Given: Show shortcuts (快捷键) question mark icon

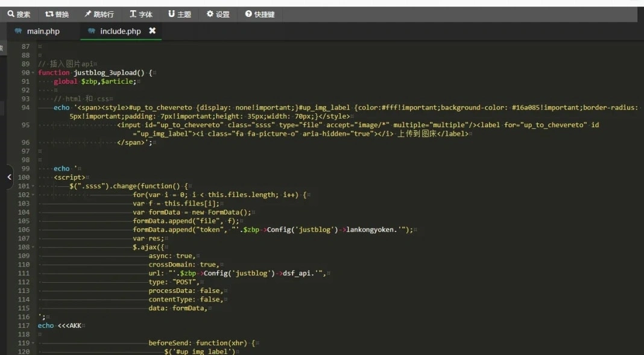Looking at the screenshot, I should coord(248,14).
